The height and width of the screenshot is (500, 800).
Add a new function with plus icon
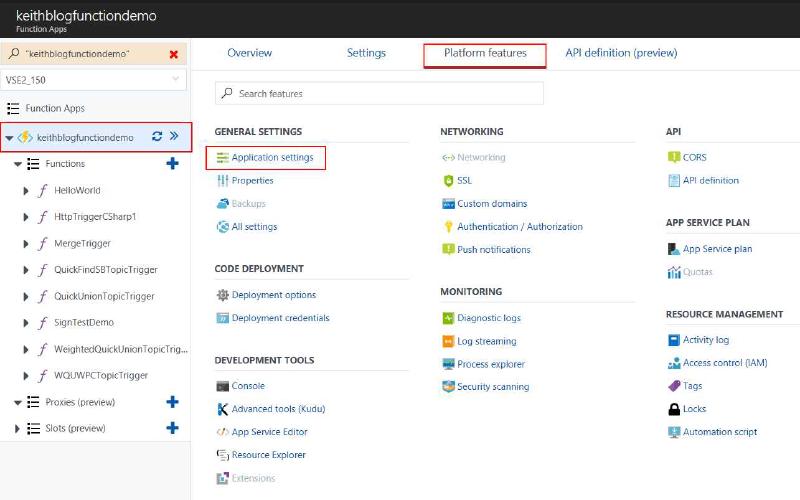coord(172,164)
